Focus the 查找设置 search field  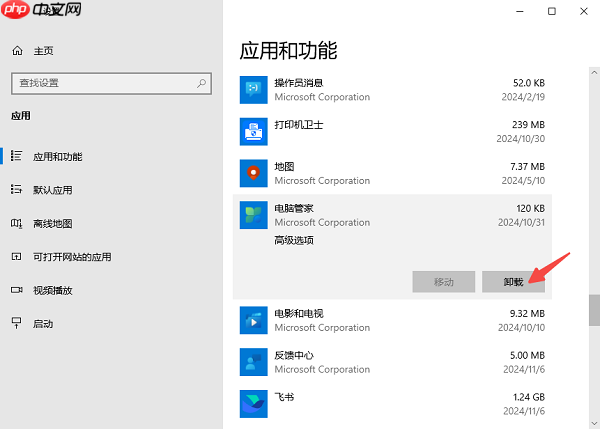point(111,83)
